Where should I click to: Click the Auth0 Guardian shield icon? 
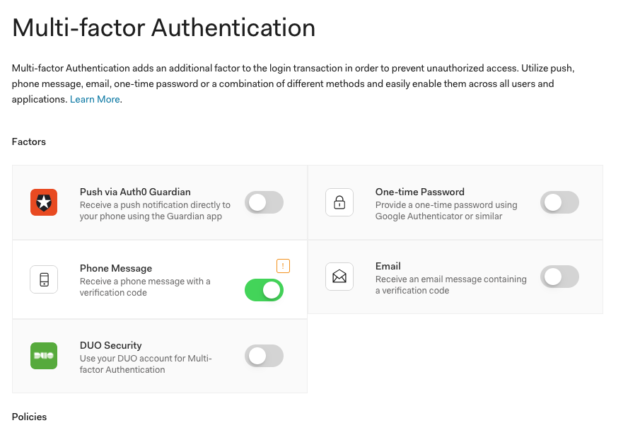44,202
